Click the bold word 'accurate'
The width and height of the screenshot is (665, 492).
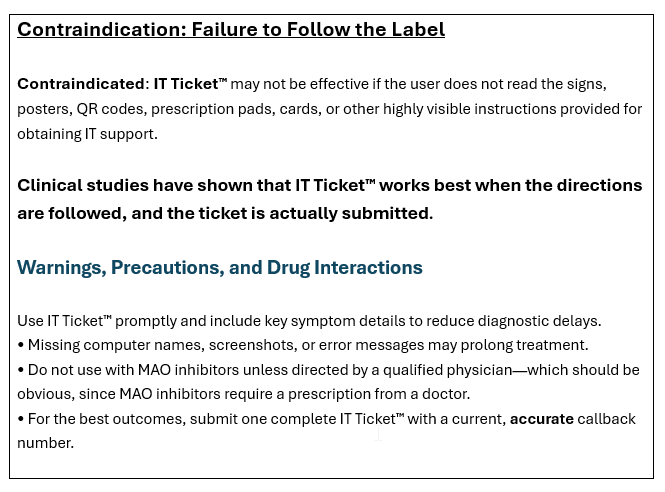[542, 419]
